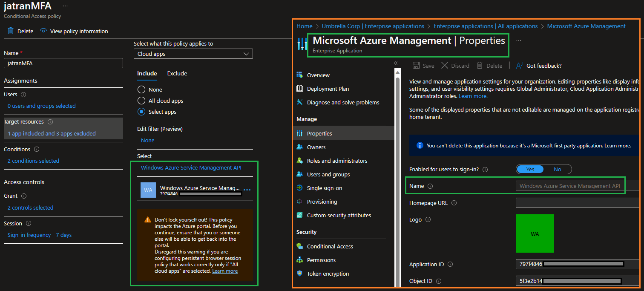Click the info icon next to Conditions
644x291 pixels.
(x=37, y=150)
